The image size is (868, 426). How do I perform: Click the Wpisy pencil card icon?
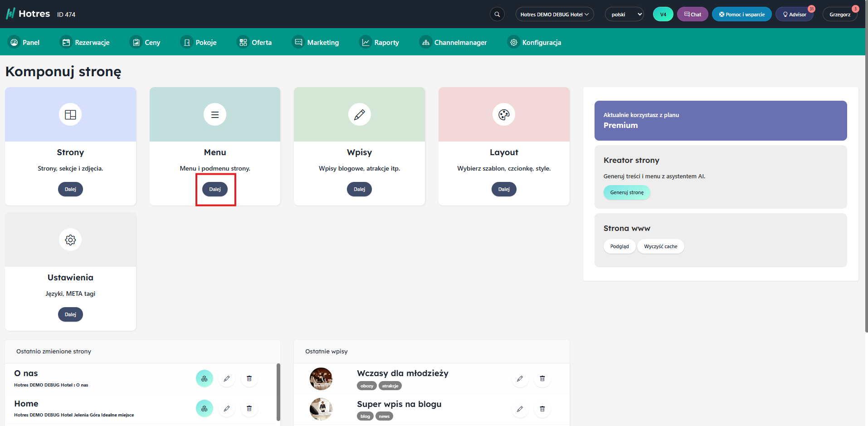pyautogui.click(x=359, y=115)
